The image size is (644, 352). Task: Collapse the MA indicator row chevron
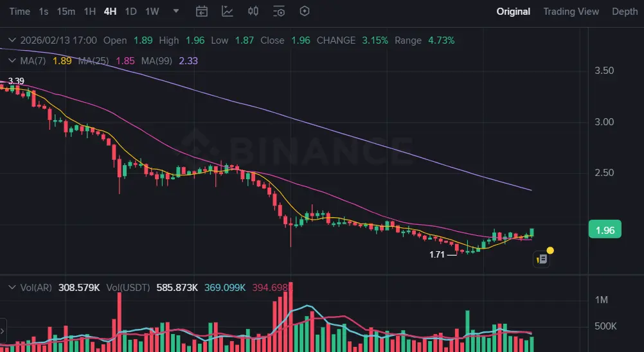click(12, 61)
